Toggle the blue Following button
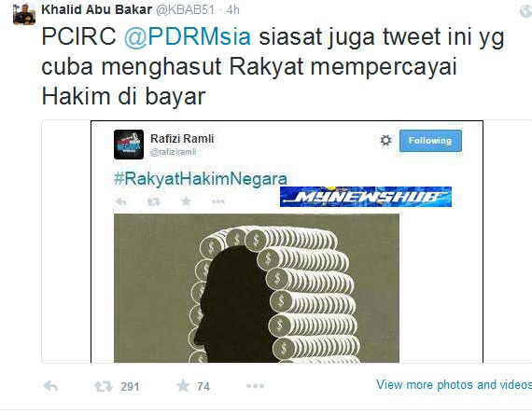Image resolution: width=532 pixels, height=415 pixels. pyautogui.click(x=430, y=141)
